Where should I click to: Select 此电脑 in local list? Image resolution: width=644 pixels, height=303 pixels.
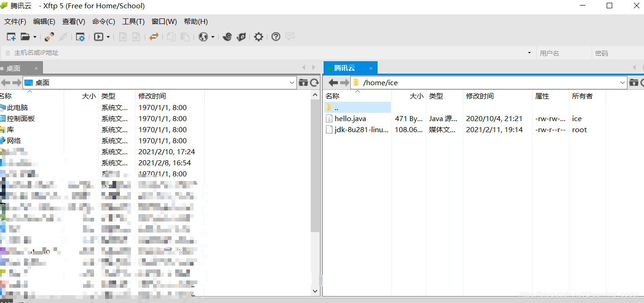click(x=18, y=108)
